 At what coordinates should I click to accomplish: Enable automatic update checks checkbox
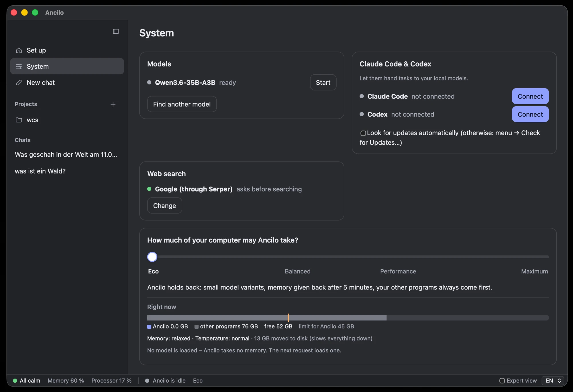click(x=363, y=133)
